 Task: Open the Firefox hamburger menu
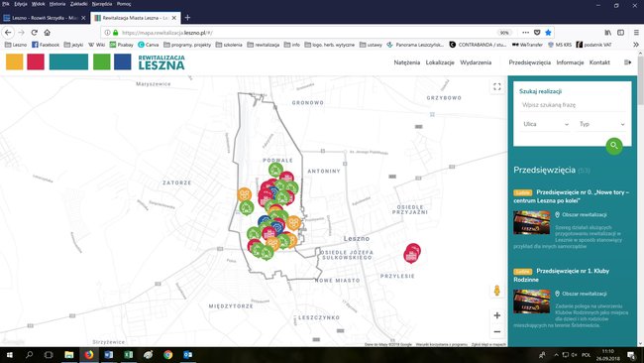(x=636, y=33)
